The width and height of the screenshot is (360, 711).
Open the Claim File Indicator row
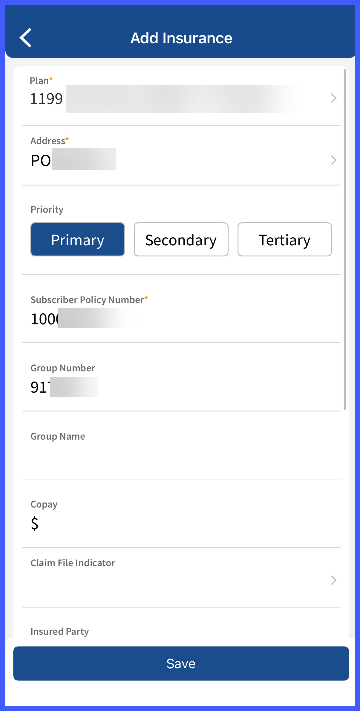[x=181, y=577]
